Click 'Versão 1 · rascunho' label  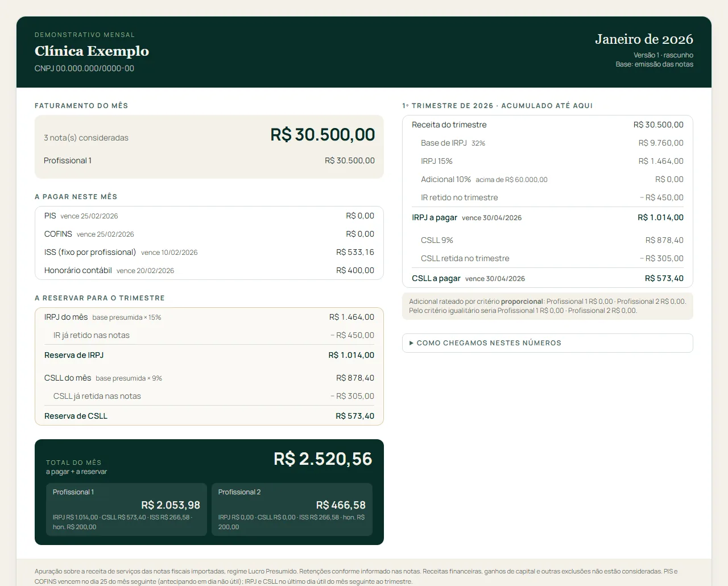click(663, 55)
